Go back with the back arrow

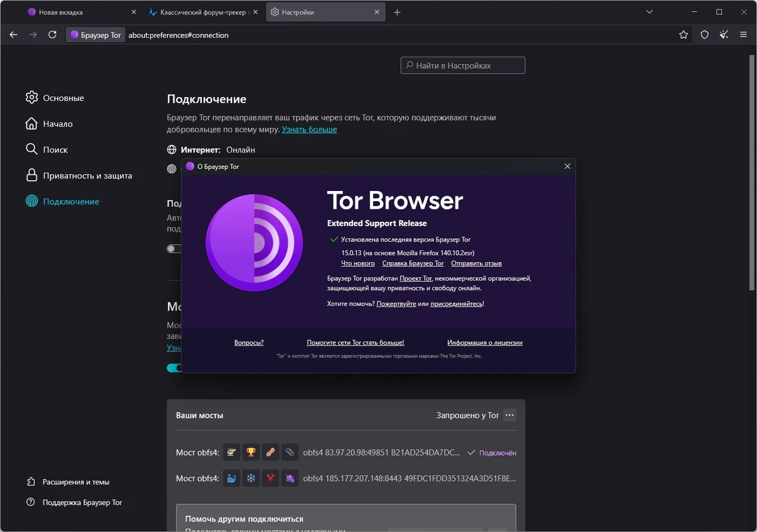click(x=14, y=35)
